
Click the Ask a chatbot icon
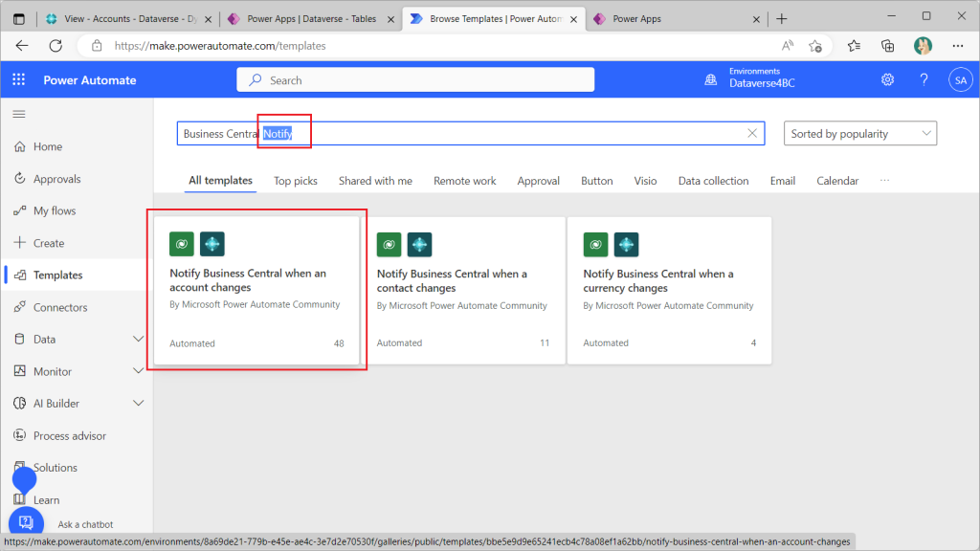pos(26,522)
